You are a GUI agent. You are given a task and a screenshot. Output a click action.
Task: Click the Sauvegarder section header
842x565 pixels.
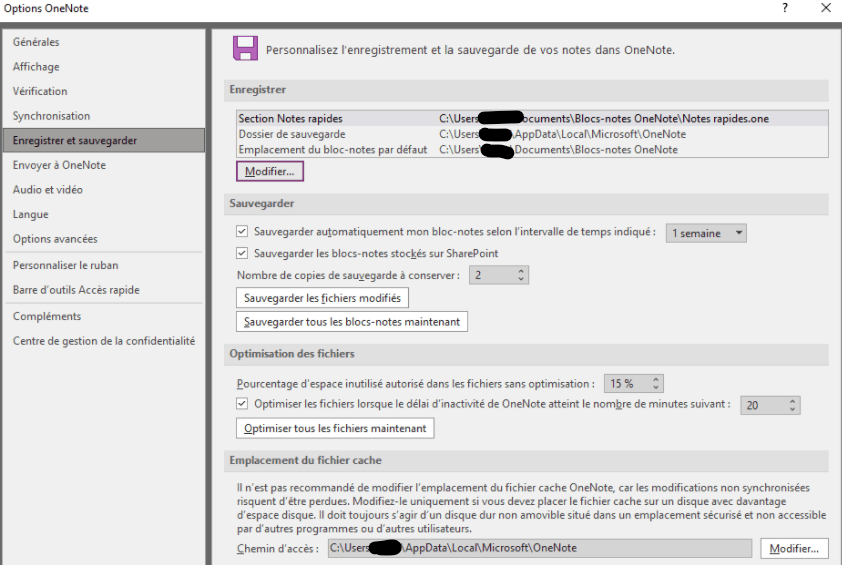[x=526, y=204]
